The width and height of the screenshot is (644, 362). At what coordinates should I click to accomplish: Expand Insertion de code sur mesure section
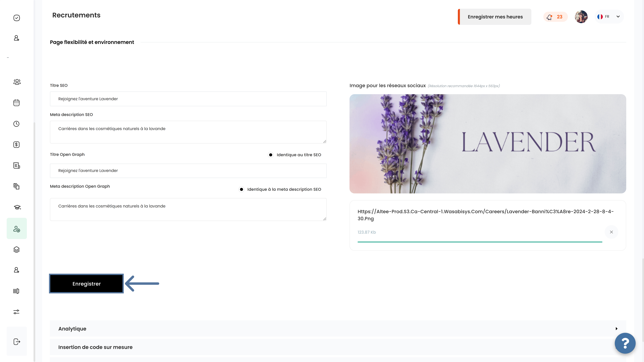pos(338,347)
